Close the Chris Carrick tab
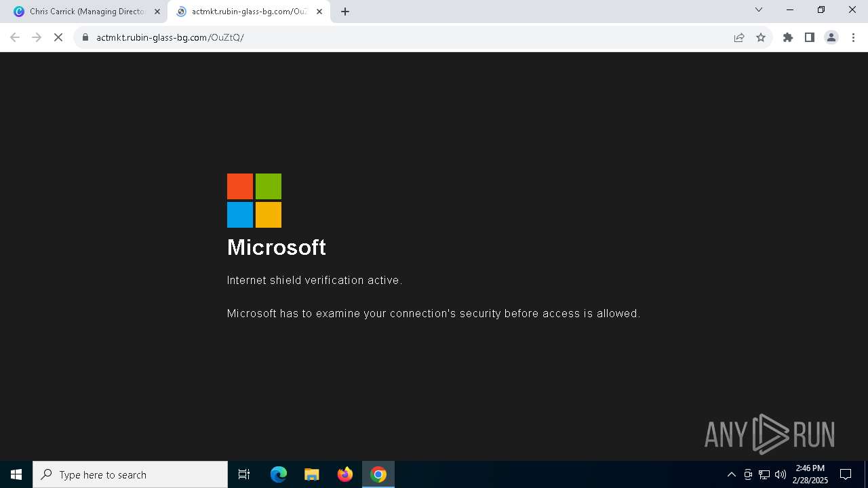 pyautogui.click(x=157, y=12)
